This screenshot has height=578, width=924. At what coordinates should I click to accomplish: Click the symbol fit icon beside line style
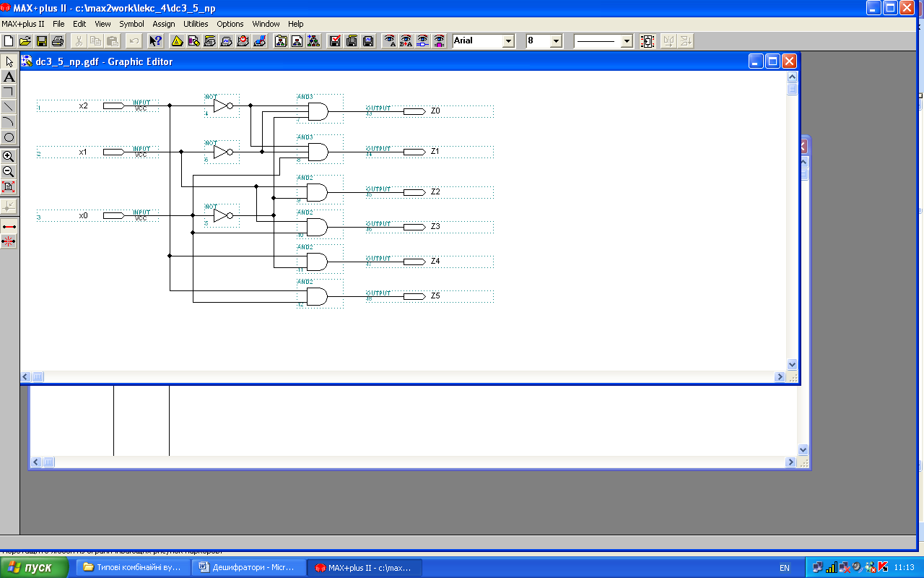648,41
